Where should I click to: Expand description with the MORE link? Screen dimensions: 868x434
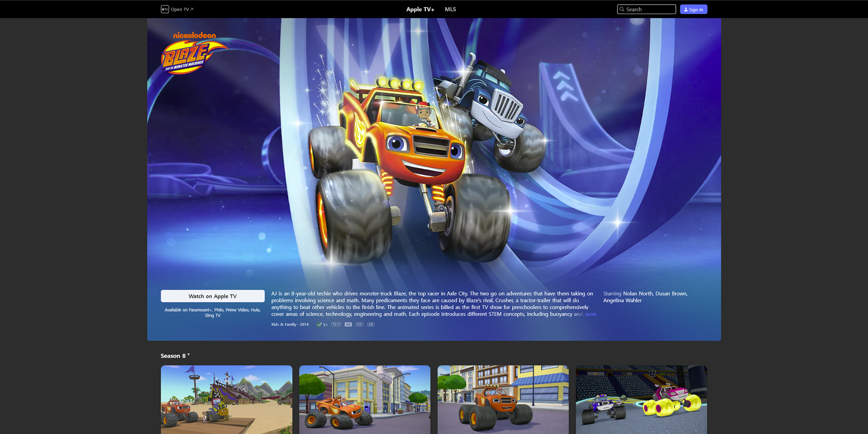(x=591, y=314)
